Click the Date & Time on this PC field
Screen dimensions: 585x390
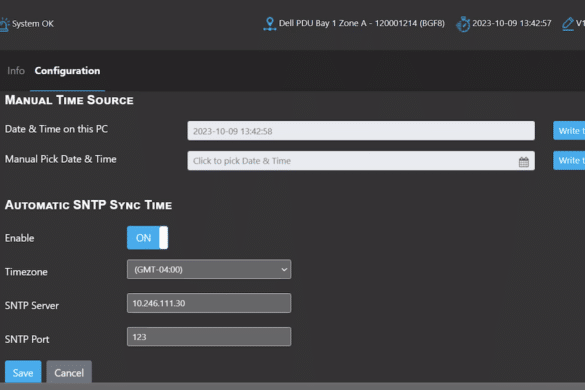[x=361, y=131]
